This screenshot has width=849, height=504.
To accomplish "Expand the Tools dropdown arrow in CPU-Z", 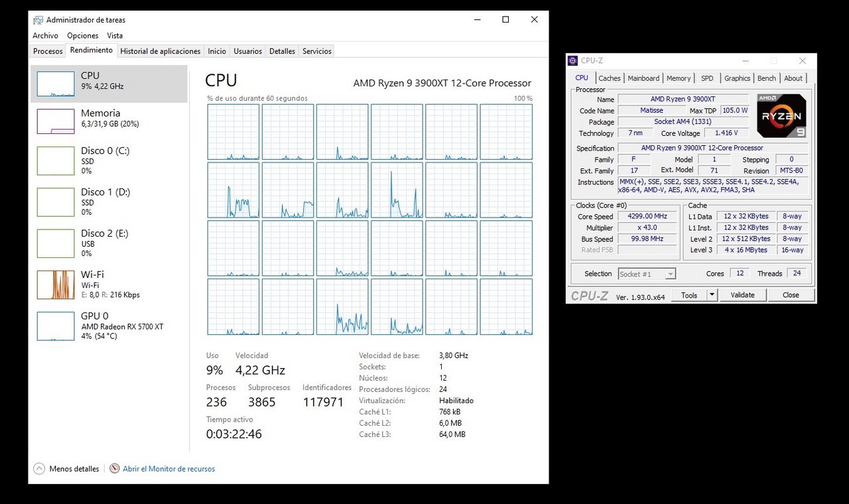I will [712, 295].
